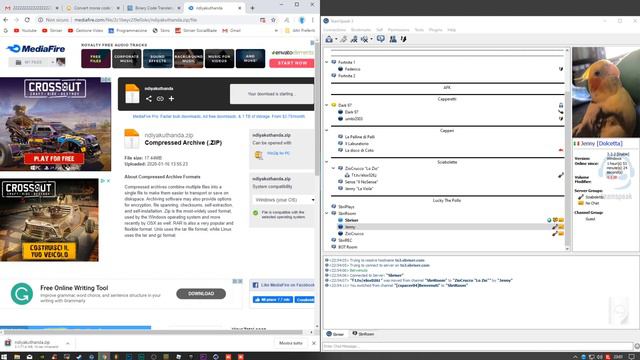Switch to the Sbriser server chat tab

(x=335, y=334)
